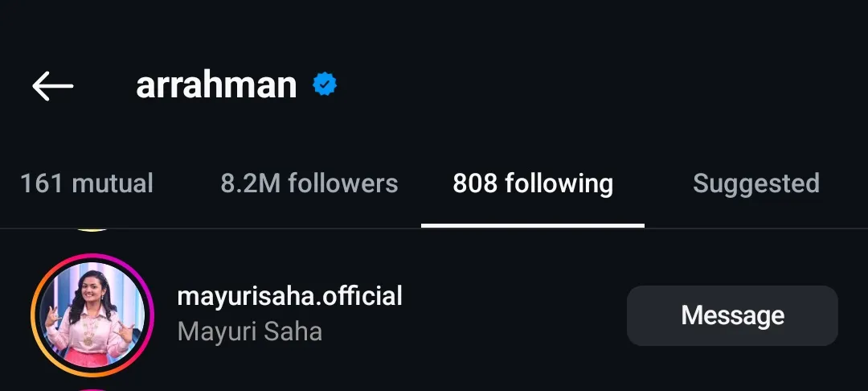Image resolution: width=868 pixels, height=391 pixels.
Task: Tap the gradient story ring around Mayuri's photo
Action: click(x=35, y=315)
